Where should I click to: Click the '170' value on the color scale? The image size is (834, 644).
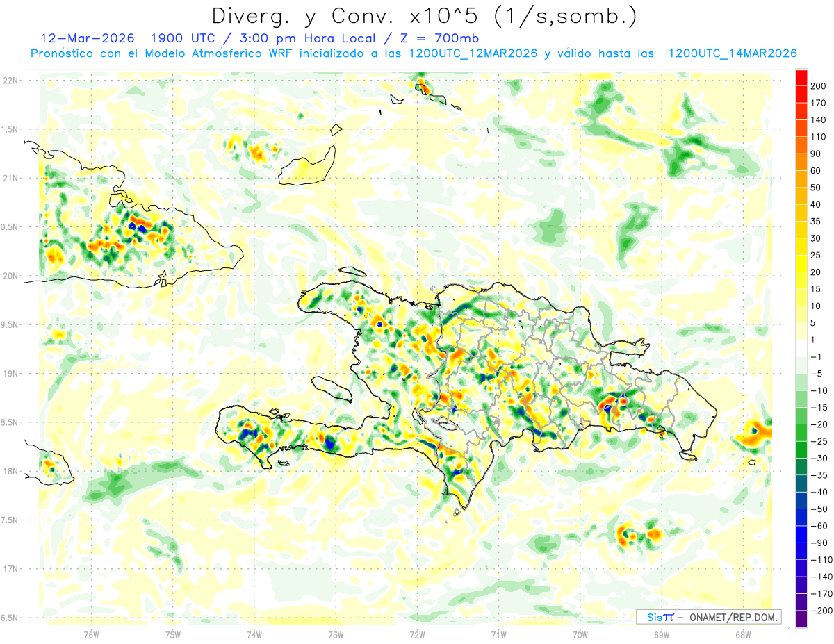coord(819,103)
